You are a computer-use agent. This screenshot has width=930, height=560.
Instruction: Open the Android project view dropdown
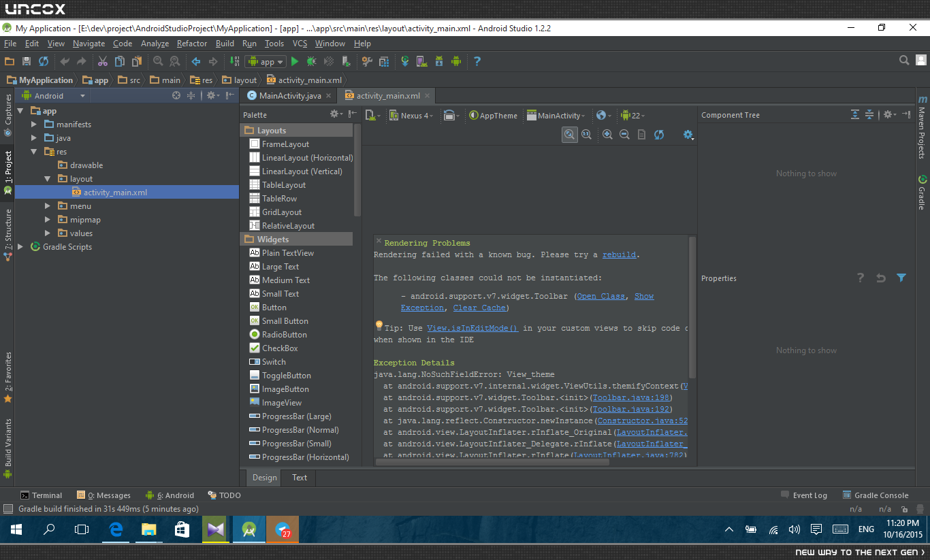[53, 96]
